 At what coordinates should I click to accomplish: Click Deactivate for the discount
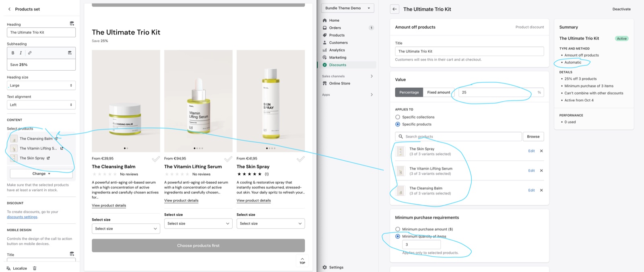621,9
